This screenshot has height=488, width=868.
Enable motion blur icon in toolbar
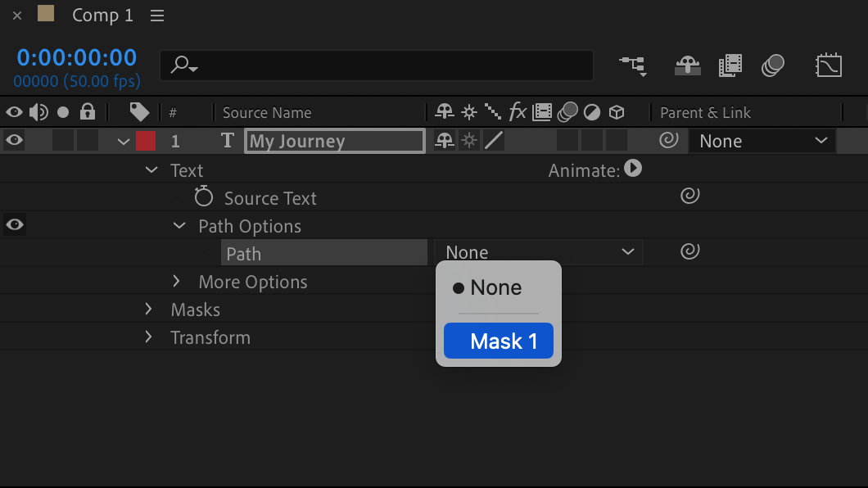[x=773, y=66]
